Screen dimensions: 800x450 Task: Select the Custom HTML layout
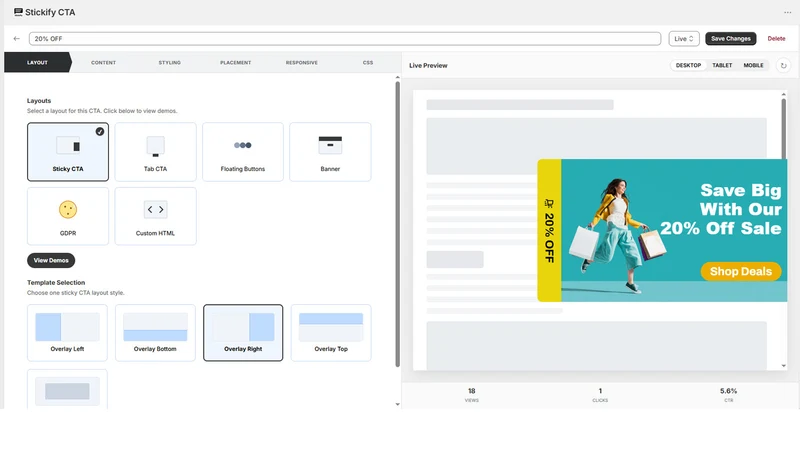point(155,216)
